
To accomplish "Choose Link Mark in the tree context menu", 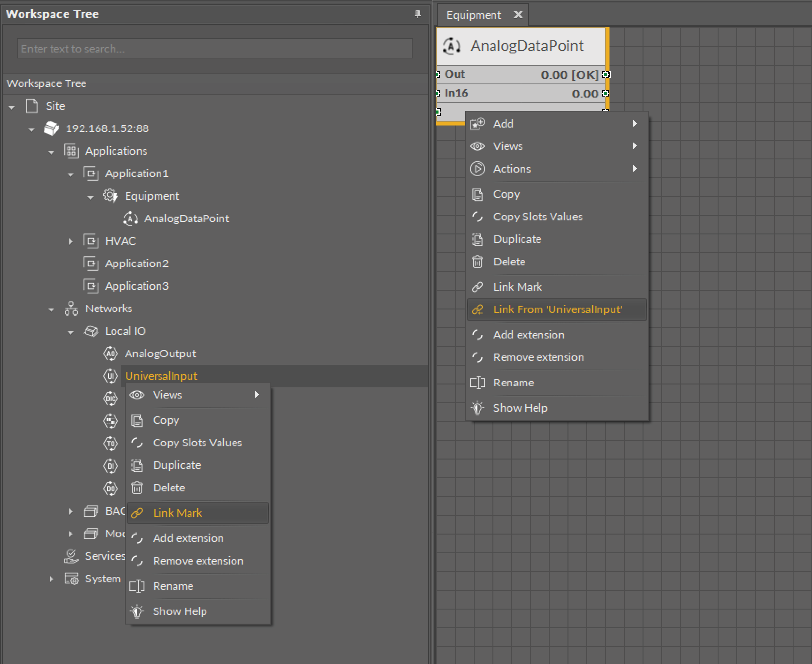I will click(177, 513).
